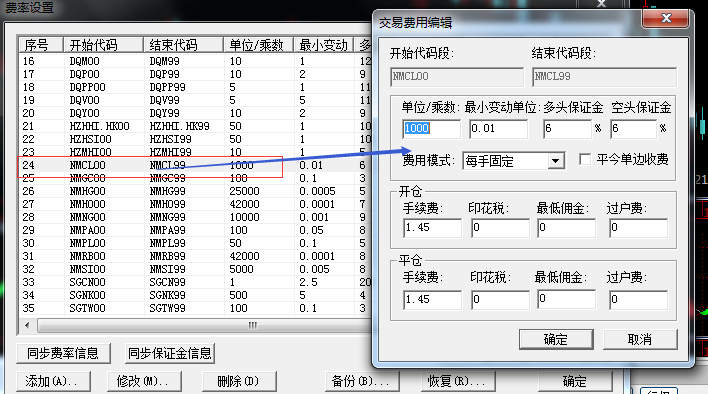Click 同步保证金信息 button
This screenshot has height=394, width=708.
(x=170, y=353)
